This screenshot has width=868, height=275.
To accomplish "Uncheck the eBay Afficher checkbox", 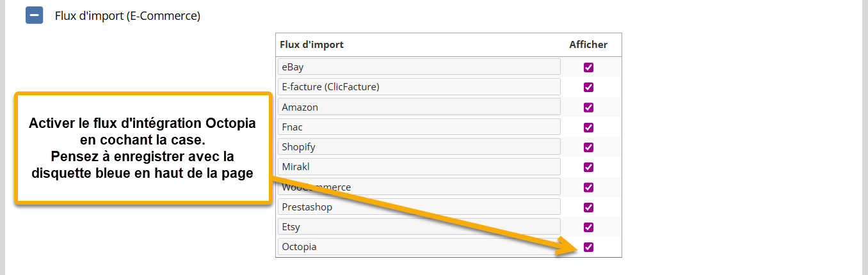I will pos(588,67).
